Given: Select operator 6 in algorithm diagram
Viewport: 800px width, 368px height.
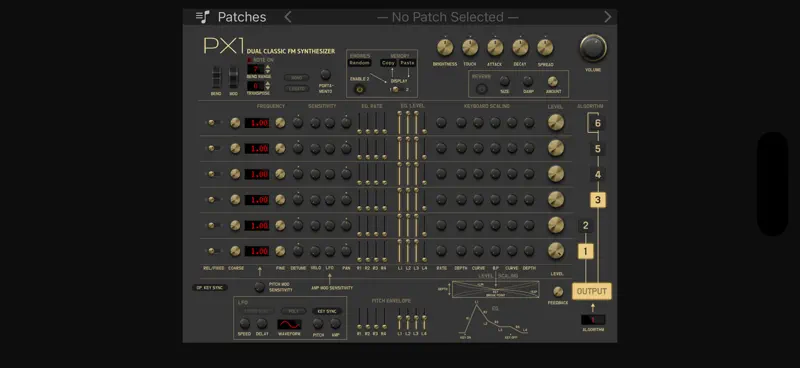Looking at the screenshot, I should [597, 123].
